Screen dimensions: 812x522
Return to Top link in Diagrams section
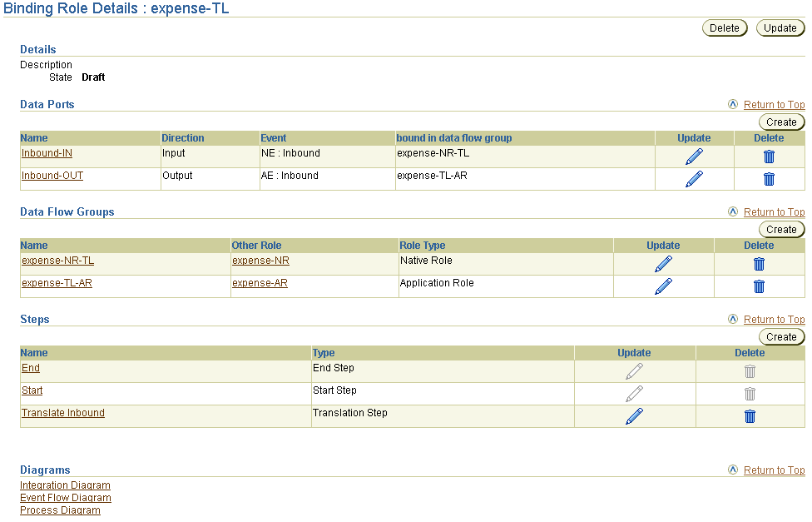(x=775, y=470)
